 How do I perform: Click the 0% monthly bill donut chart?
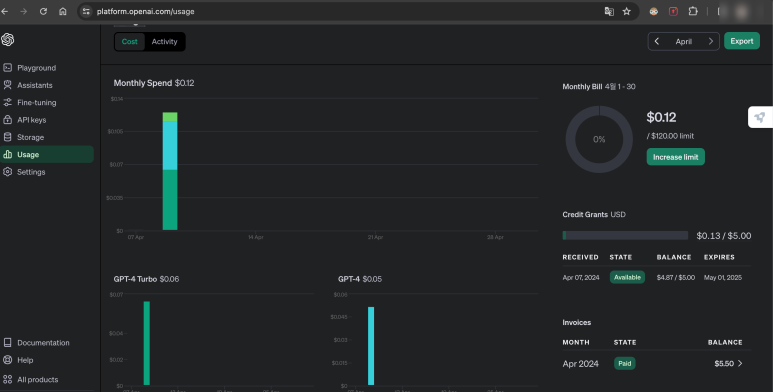click(599, 139)
